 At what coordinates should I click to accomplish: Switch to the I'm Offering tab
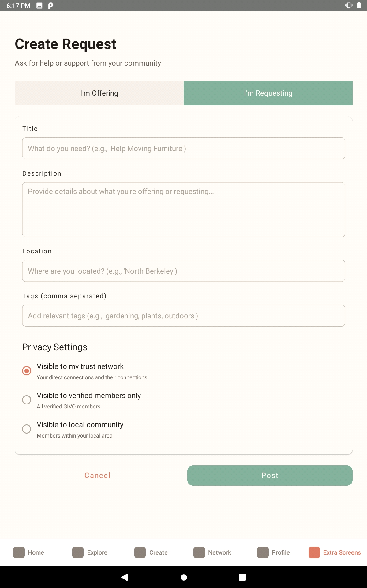[99, 93]
